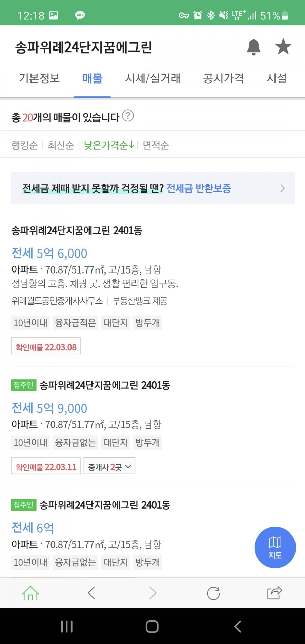Switch to the 기본정보 tab

pos(39,78)
